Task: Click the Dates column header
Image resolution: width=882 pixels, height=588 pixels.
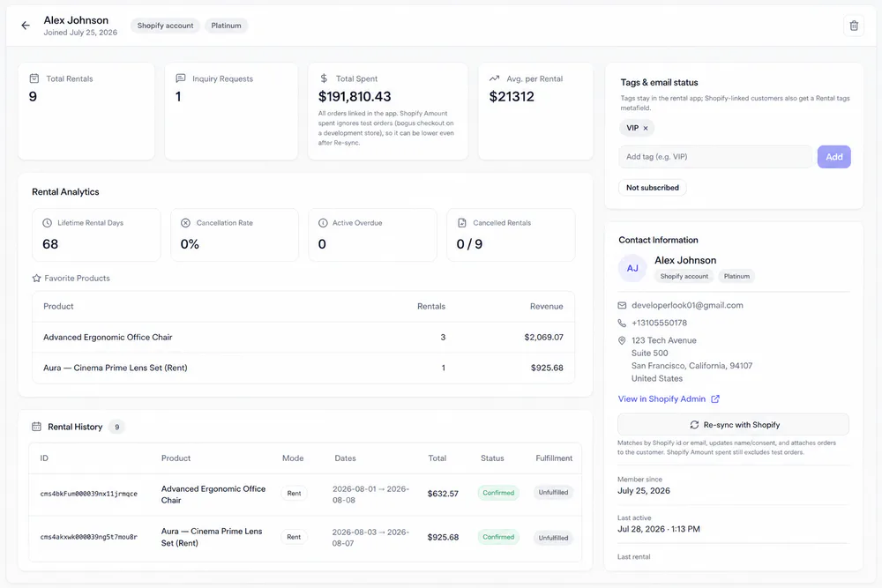Action: pos(346,458)
